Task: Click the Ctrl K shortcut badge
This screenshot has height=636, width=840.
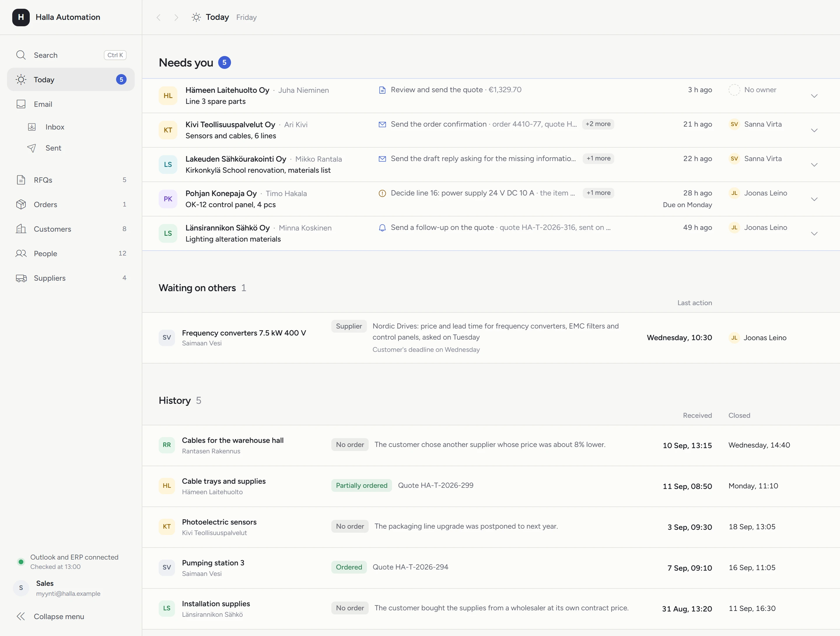Action: click(115, 55)
